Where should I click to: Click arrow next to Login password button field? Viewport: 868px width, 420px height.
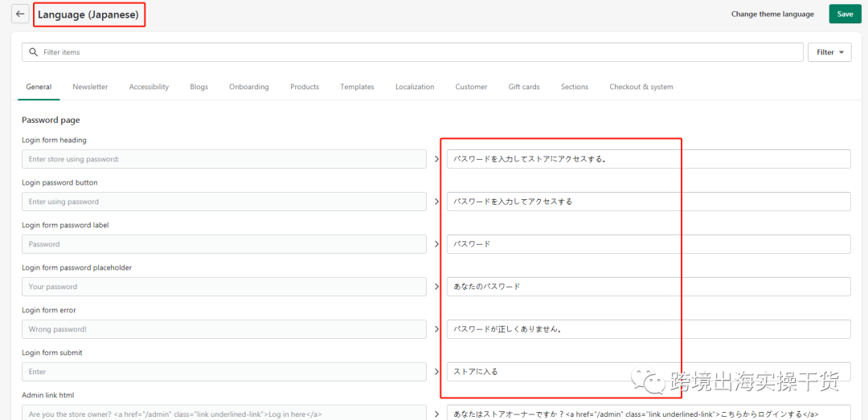(436, 202)
